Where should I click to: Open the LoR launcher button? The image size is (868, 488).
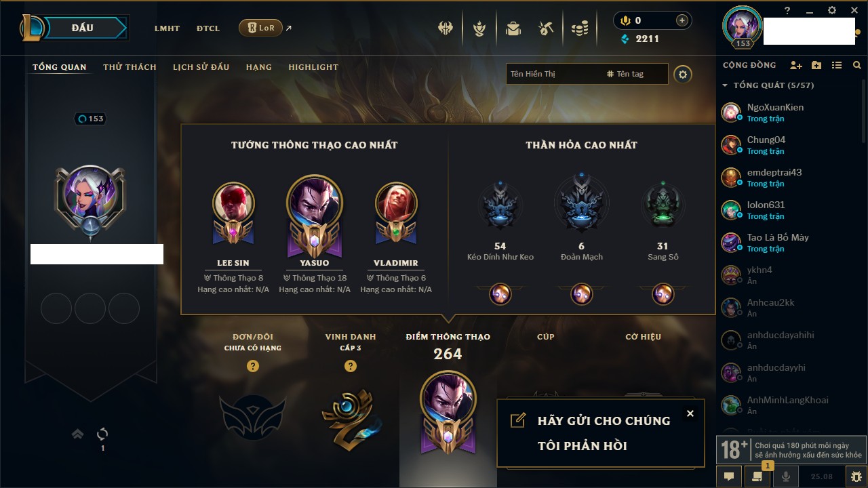pyautogui.click(x=260, y=28)
